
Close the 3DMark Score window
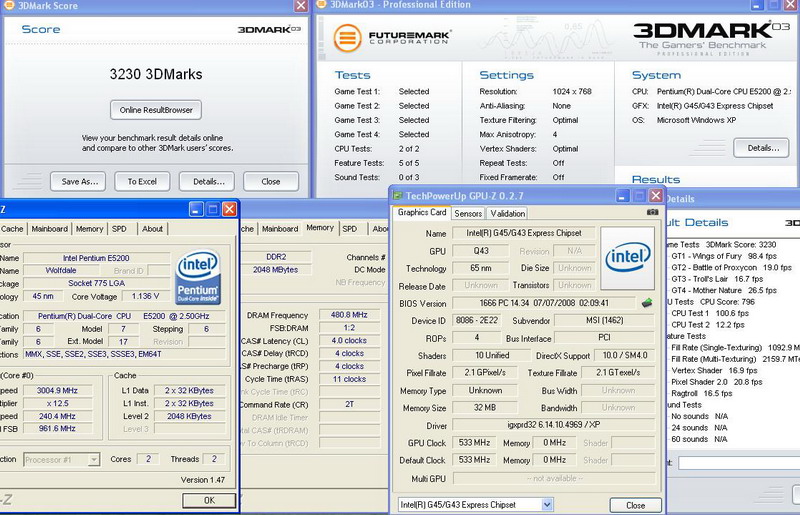pyautogui.click(x=301, y=6)
